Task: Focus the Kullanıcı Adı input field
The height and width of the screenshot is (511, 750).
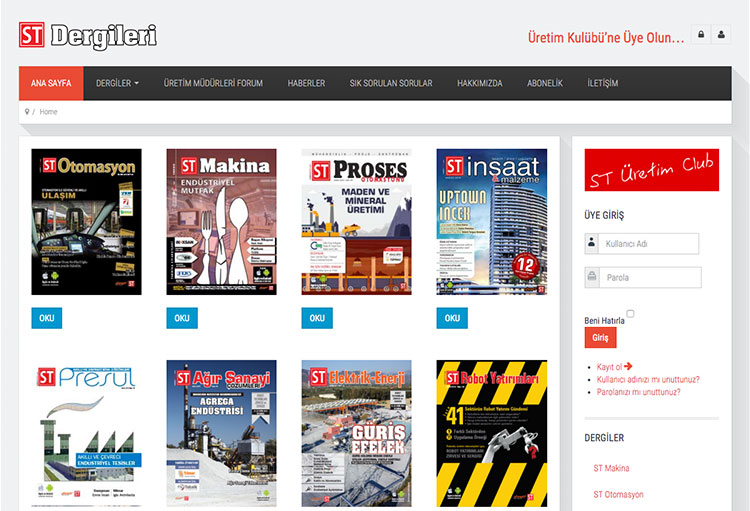Action: point(649,244)
